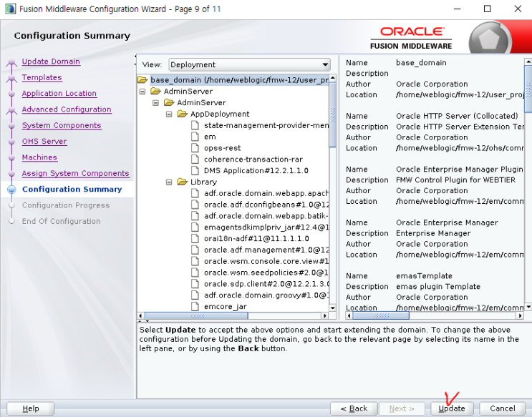Collapse the Library tree node

tap(169, 182)
